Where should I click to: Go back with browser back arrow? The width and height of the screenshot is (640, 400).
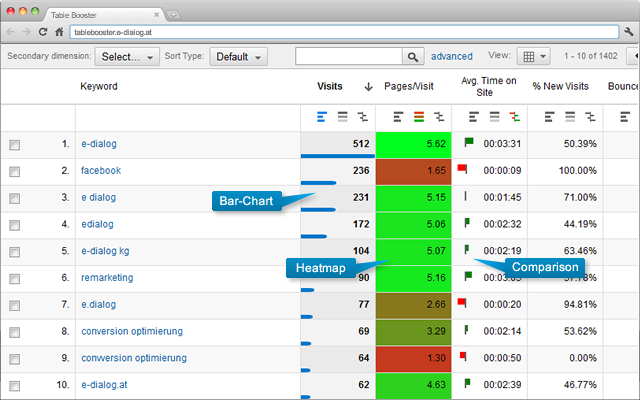(x=11, y=32)
